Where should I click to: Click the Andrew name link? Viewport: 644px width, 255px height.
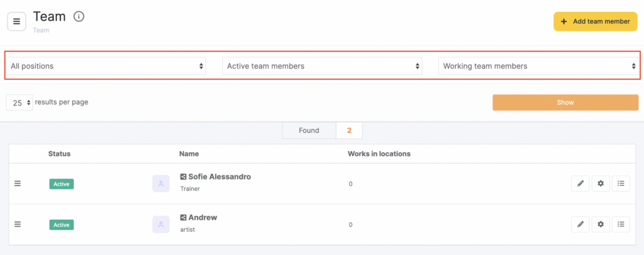tap(203, 218)
